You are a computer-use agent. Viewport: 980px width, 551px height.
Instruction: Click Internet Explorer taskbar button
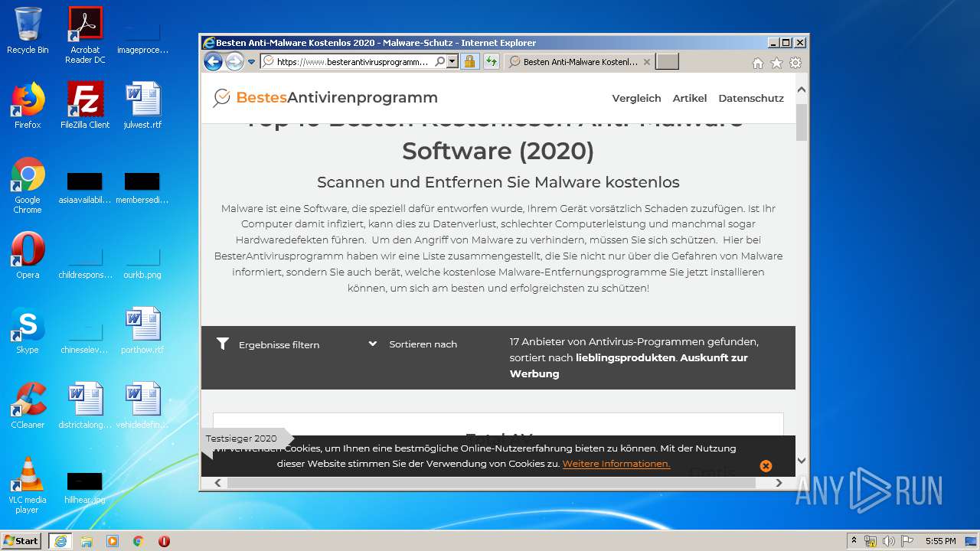pyautogui.click(x=60, y=541)
